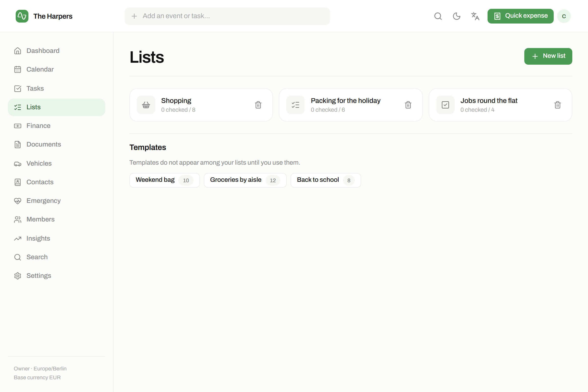This screenshot has width=588, height=392.
Task: Click the Packing list checklist icon
Action: pos(295,105)
